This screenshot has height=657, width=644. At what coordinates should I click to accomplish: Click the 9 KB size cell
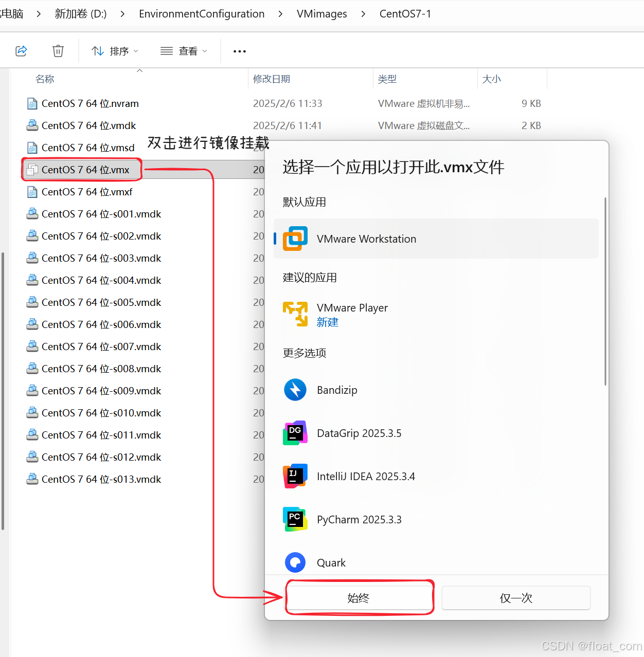531,103
